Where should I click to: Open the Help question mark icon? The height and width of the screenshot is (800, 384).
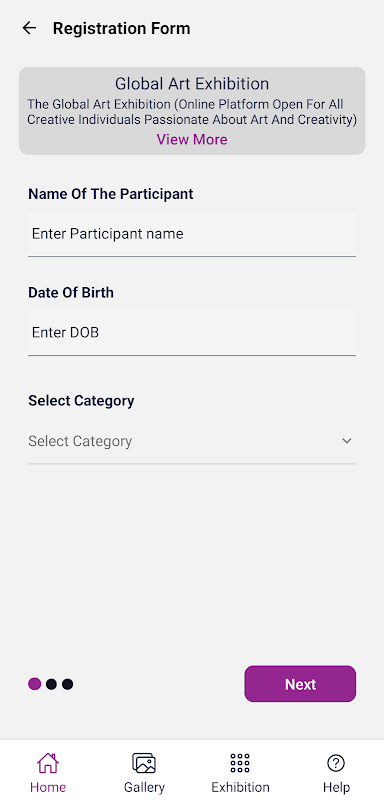(x=336, y=763)
